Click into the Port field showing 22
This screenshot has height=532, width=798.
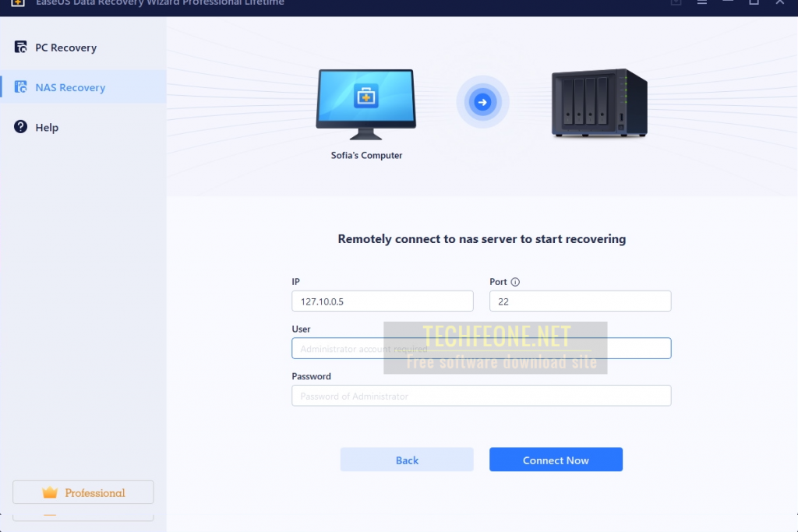pos(580,301)
